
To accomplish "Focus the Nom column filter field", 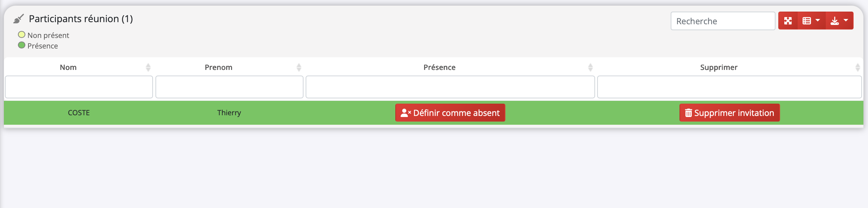I will 79,87.
